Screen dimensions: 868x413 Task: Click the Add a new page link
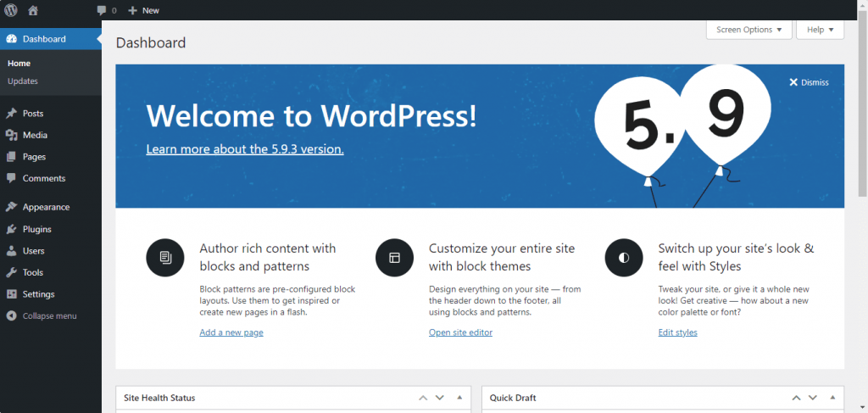click(231, 332)
